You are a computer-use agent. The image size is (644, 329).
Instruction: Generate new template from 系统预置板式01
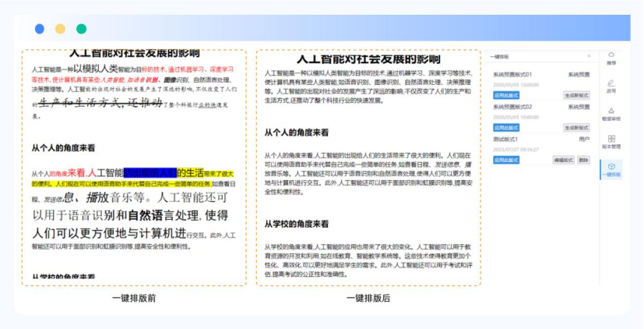pyautogui.click(x=576, y=95)
